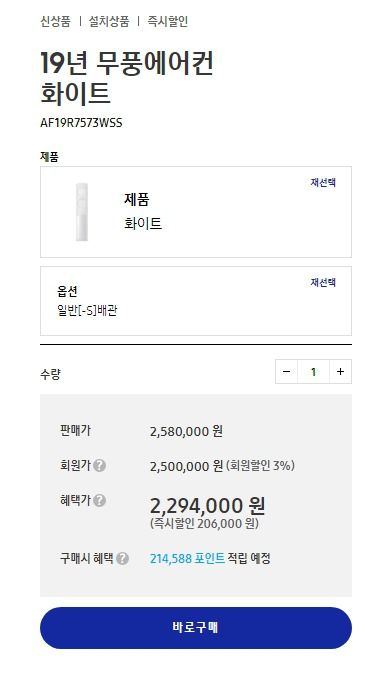Viewport: 383px width, 675px height.
Task: Select the 설치상품 tag
Action: pos(109,22)
